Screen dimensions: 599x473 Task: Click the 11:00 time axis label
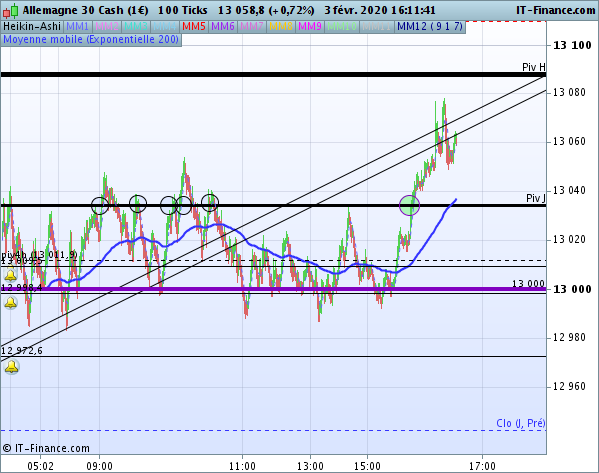click(x=242, y=466)
